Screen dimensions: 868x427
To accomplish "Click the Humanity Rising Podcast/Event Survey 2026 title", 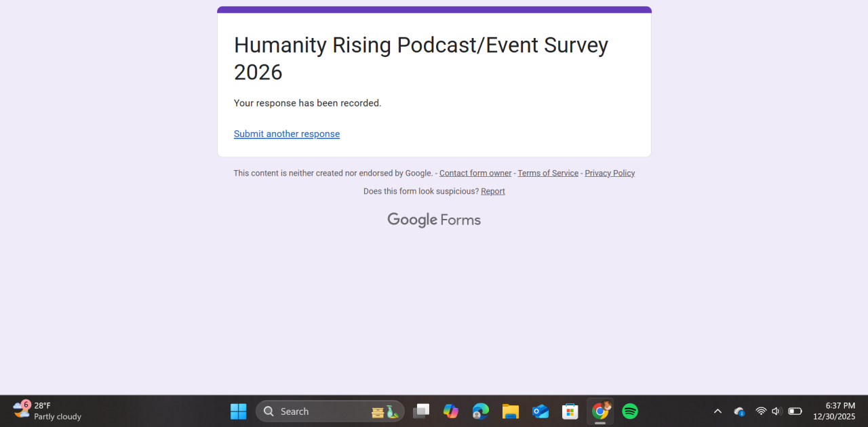I will [421, 58].
